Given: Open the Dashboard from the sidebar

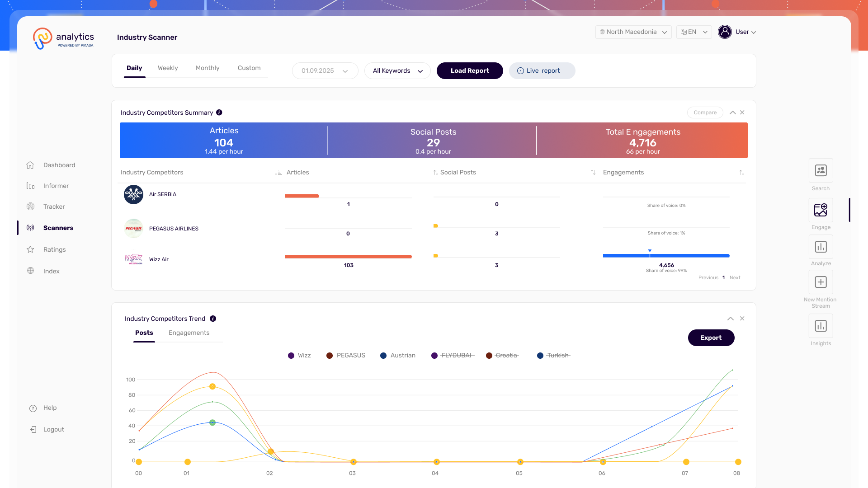Looking at the screenshot, I should (59, 165).
